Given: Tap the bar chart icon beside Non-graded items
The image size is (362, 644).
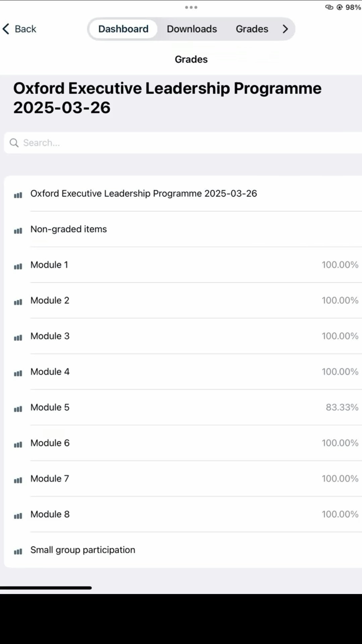Looking at the screenshot, I should (18, 231).
